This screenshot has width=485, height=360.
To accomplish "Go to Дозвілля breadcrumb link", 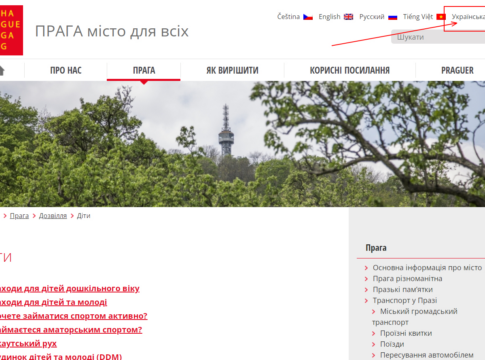I will (53, 216).
